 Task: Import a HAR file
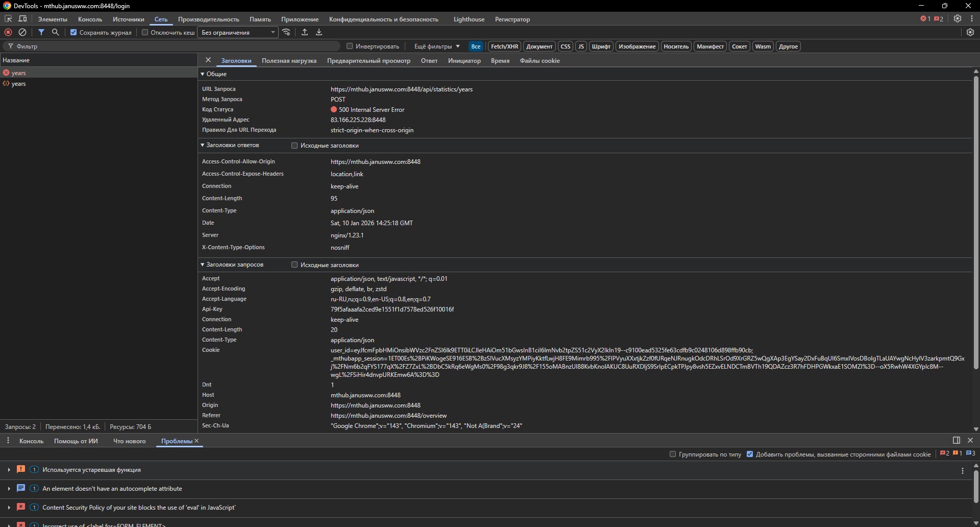coord(305,32)
